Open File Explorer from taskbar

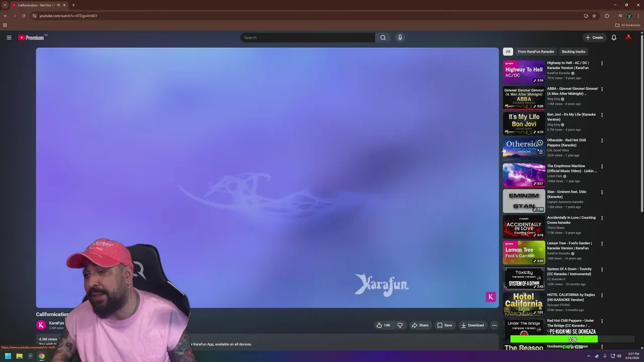19,356
